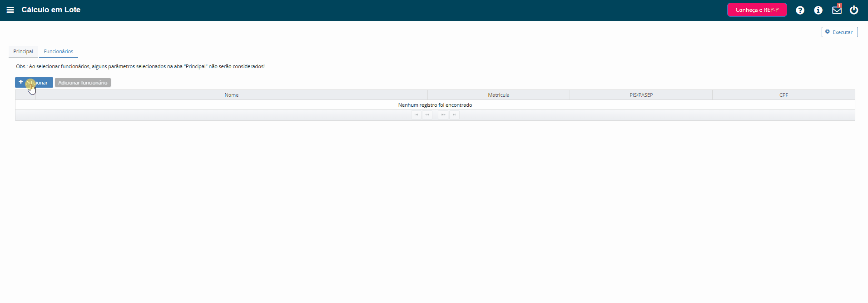The width and height of the screenshot is (868, 303).
Task: Click the Adicionar funcionário tooltip label
Action: 83,83
